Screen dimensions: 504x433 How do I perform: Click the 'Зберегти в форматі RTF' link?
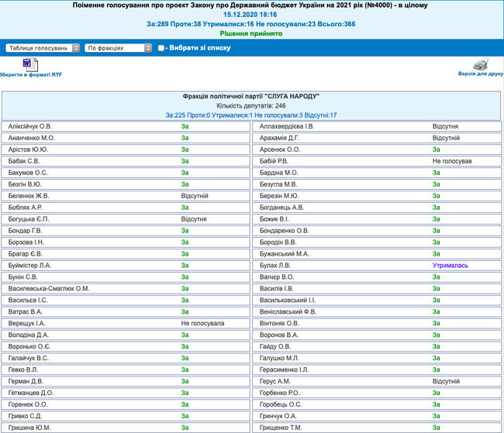point(30,74)
